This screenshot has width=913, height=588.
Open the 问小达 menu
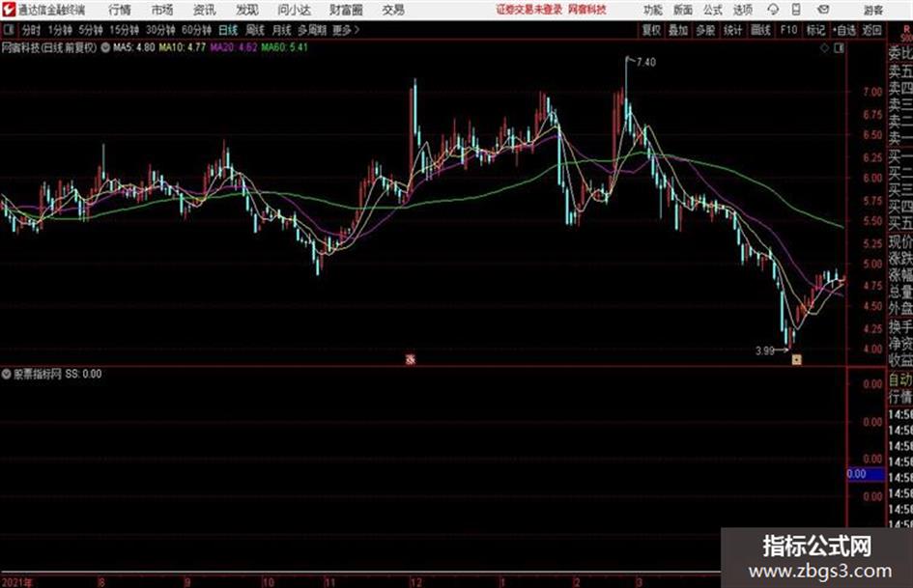(x=294, y=10)
